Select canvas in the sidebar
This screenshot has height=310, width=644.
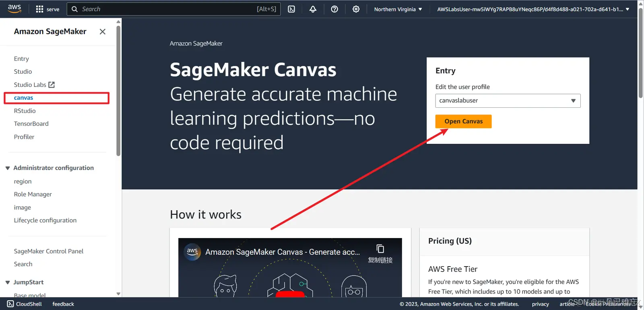23,98
